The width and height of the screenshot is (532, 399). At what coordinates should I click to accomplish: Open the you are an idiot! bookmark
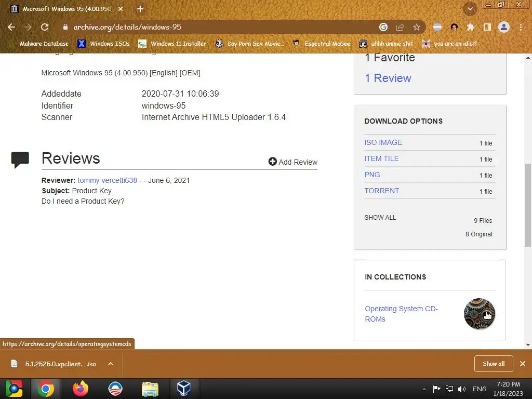tap(449, 44)
